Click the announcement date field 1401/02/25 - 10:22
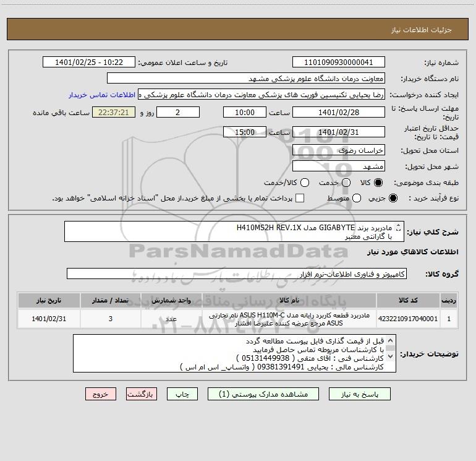The height and width of the screenshot is (461, 476). coord(89,62)
